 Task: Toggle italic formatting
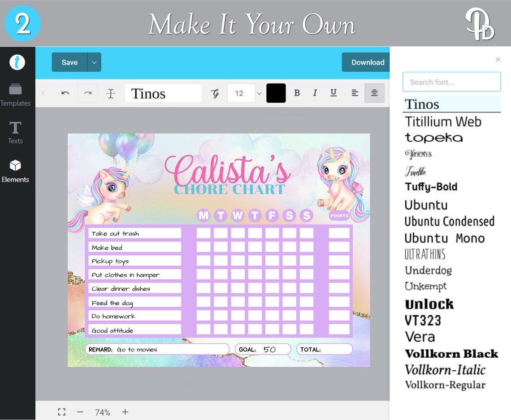coord(315,93)
